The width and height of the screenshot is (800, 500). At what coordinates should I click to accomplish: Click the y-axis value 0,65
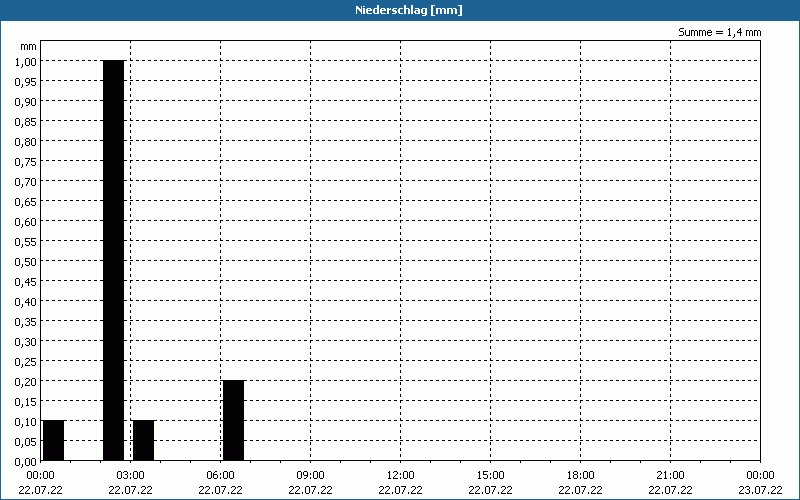pos(26,202)
